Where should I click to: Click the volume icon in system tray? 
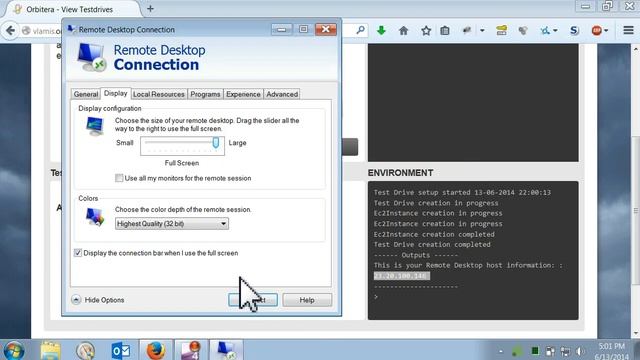click(x=580, y=351)
